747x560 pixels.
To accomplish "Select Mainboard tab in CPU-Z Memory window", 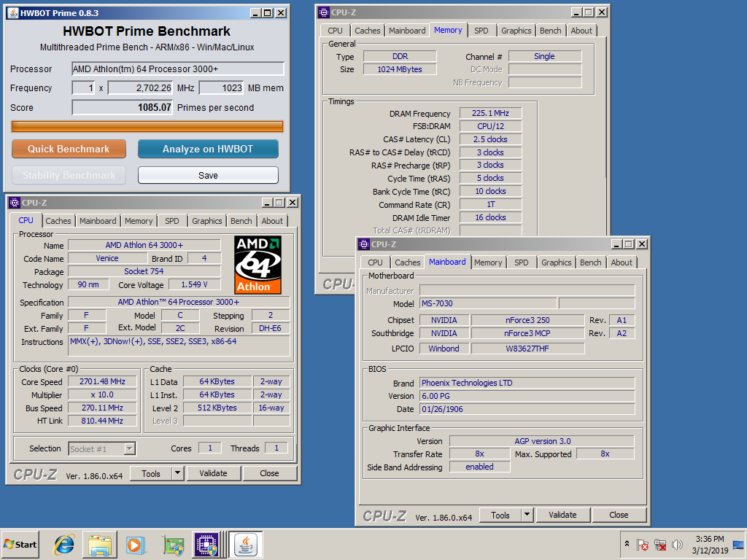I will tap(407, 31).
